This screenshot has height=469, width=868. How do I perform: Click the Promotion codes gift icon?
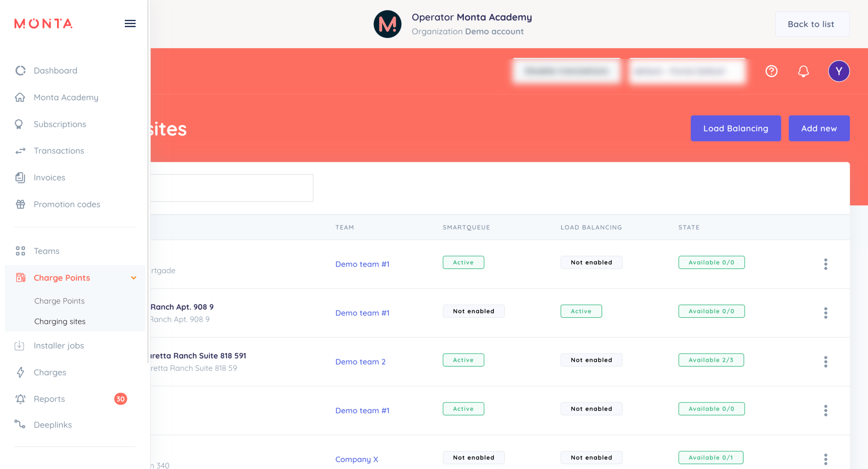pos(20,204)
